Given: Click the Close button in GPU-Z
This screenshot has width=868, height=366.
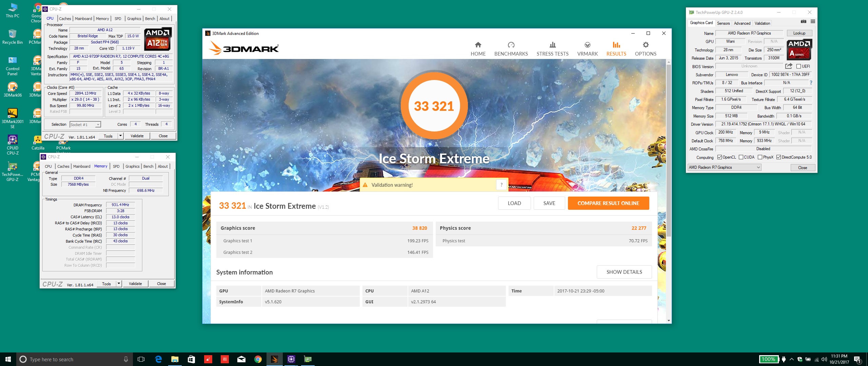Looking at the screenshot, I should point(803,168).
